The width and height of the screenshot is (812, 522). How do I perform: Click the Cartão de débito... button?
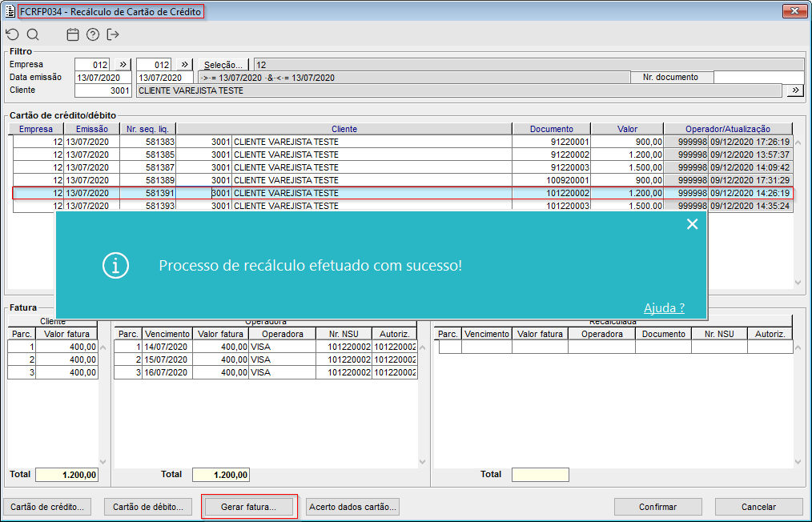coord(148,507)
